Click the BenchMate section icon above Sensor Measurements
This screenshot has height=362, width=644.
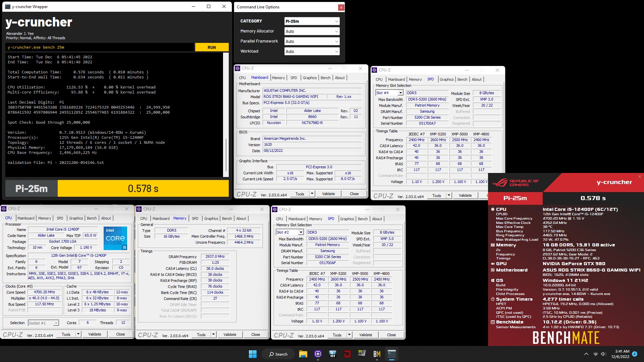point(493,322)
